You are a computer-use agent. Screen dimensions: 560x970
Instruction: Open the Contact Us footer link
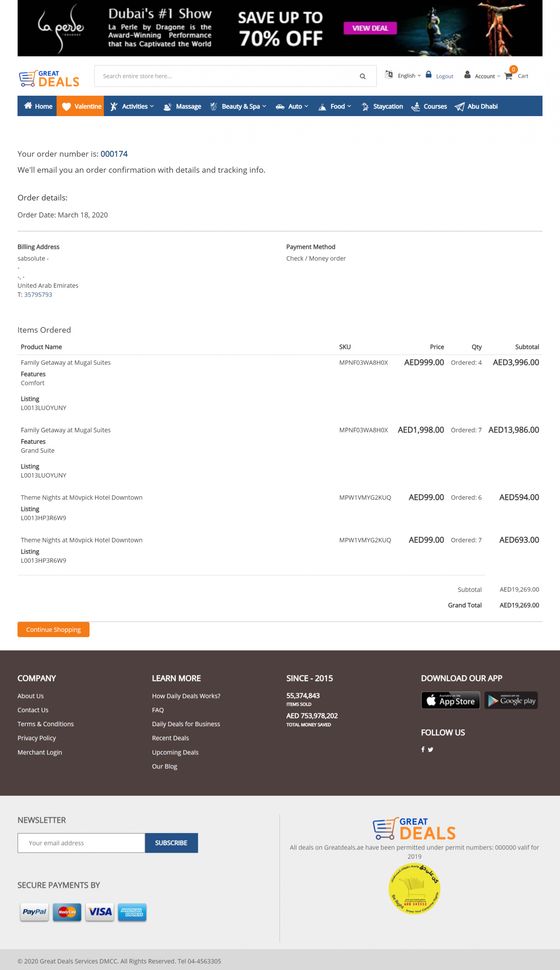click(33, 710)
